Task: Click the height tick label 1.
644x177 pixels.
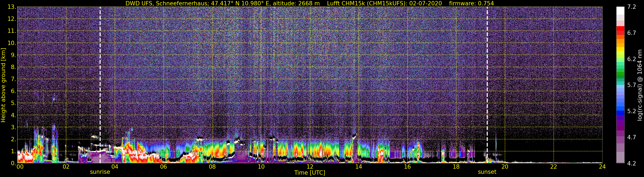Action: click(x=13, y=151)
